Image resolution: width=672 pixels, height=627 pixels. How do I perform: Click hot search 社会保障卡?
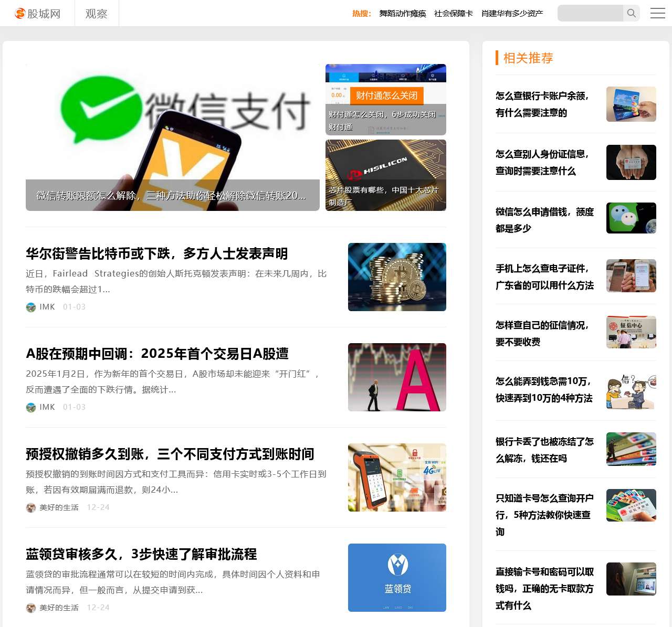(454, 14)
